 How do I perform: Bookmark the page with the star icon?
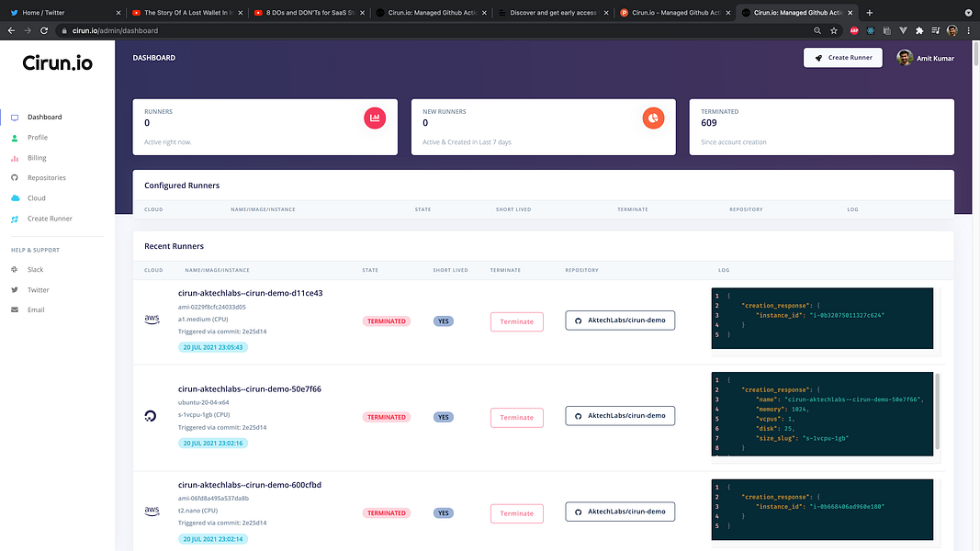834,30
